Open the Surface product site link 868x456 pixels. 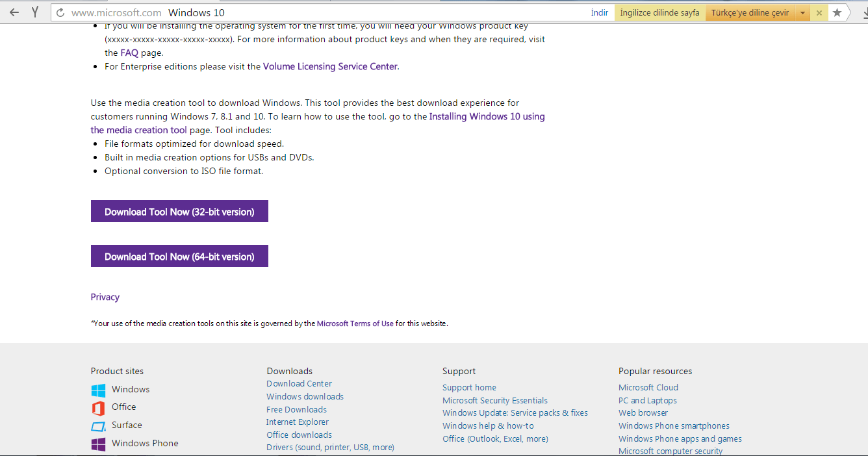[x=127, y=425]
